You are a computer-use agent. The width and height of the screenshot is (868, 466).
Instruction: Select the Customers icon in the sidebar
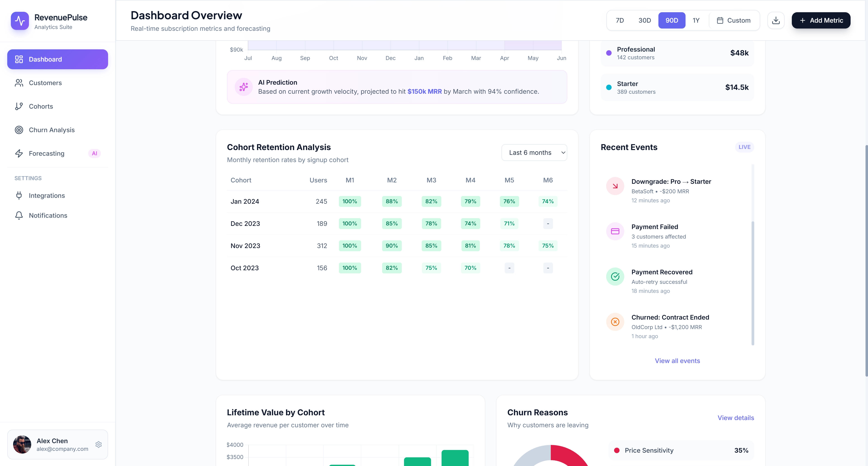pyautogui.click(x=19, y=83)
